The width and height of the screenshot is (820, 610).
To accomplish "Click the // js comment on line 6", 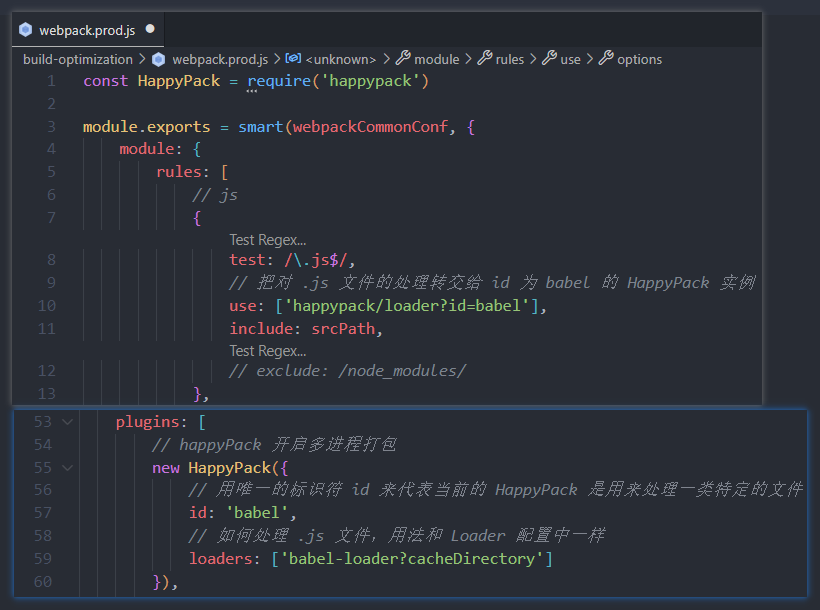I will [215, 195].
